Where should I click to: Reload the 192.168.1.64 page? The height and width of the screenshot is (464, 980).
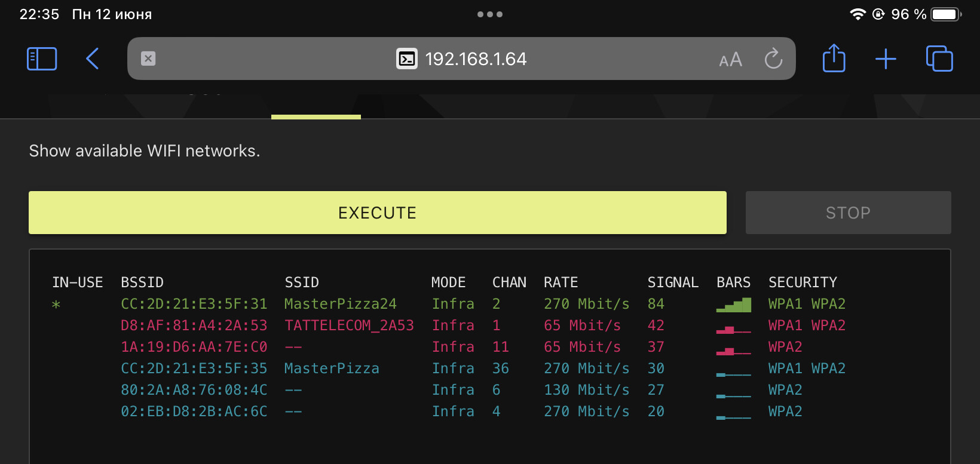tap(773, 59)
